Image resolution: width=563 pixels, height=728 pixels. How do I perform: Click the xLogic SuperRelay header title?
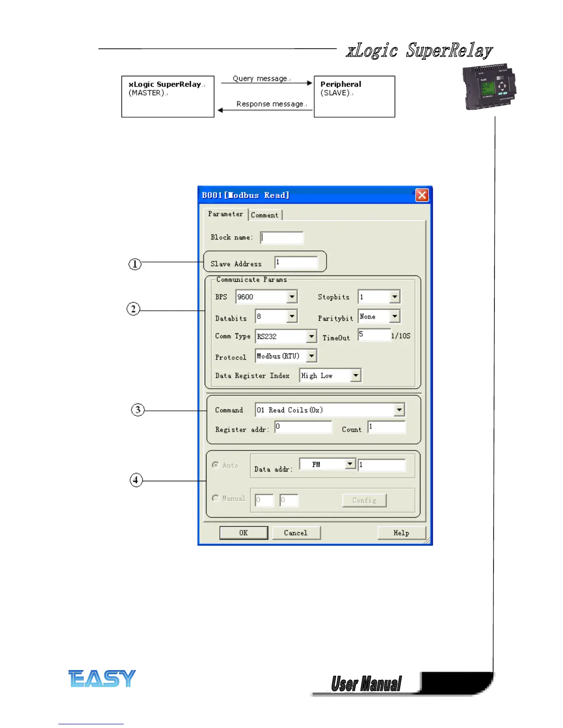pyautogui.click(x=419, y=51)
